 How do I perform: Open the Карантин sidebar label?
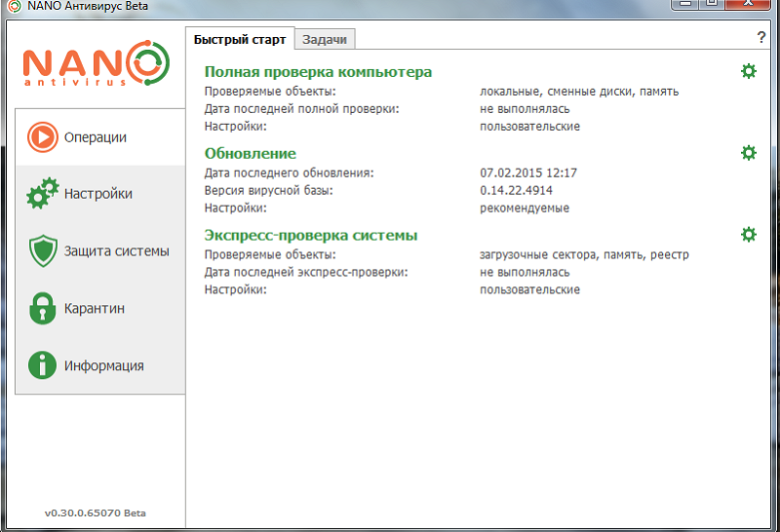(95, 309)
